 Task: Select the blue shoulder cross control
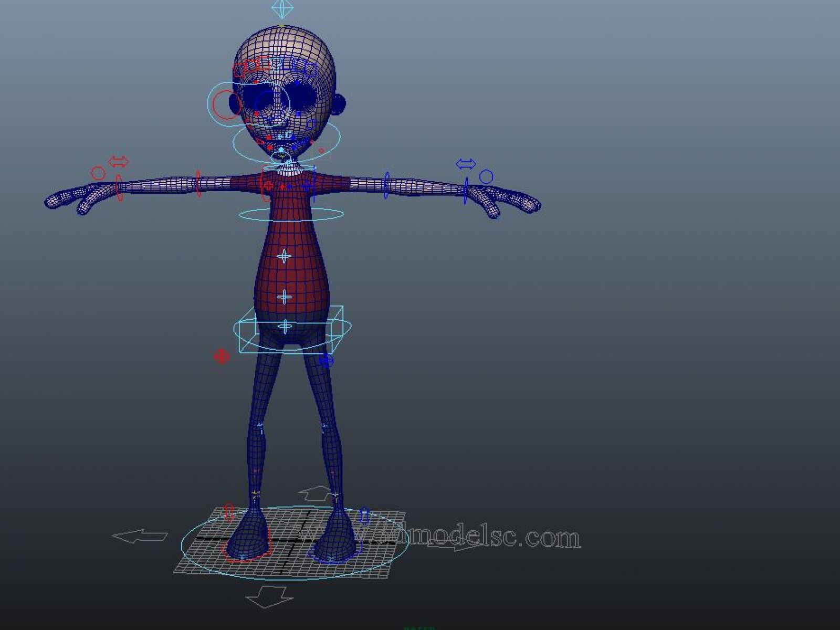click(x=307, y=186)
